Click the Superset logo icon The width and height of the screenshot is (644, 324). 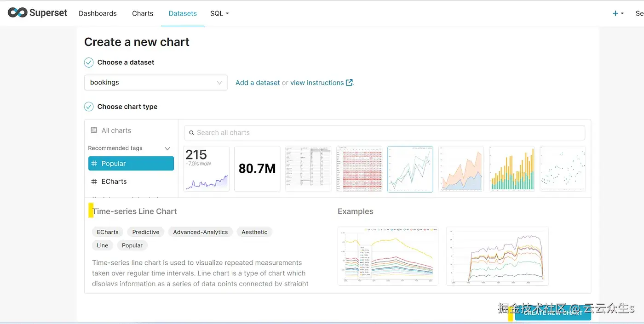(17, 13)
